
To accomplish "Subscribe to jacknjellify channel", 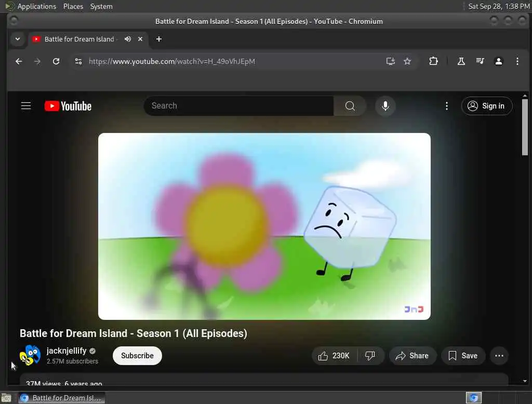I will pyautogui.click(x=137, y=356).
